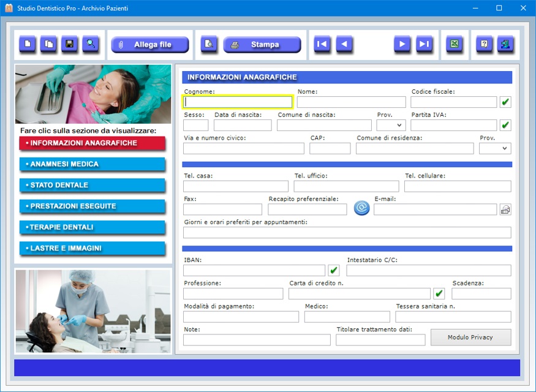
Task: Click the Stampa print button
Action: (262, 45)
